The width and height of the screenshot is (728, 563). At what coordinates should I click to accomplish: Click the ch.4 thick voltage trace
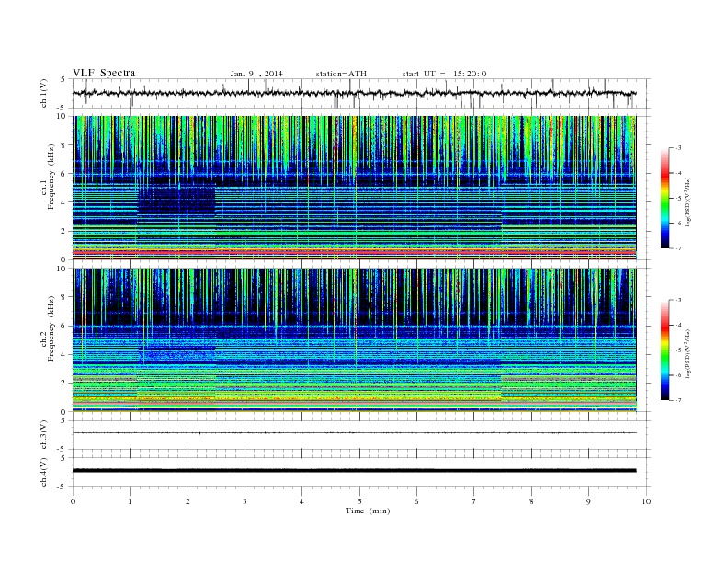pos(354,471)
